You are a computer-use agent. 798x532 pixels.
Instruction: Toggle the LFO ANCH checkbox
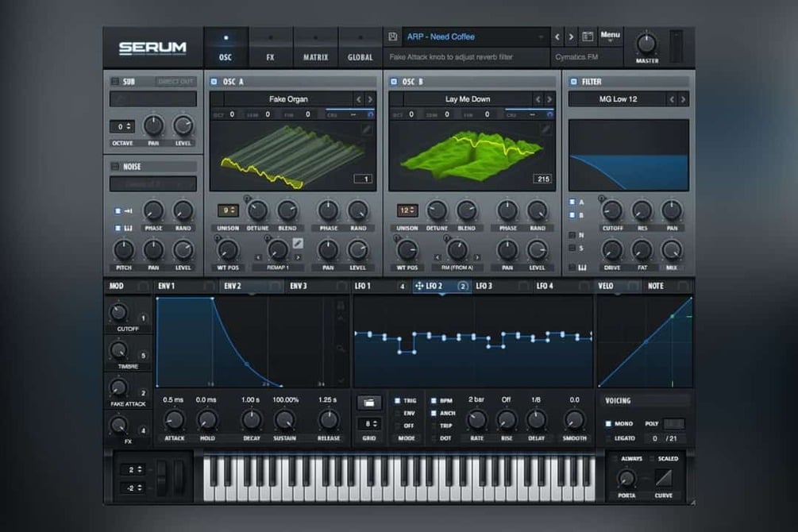(x=434, y=414)
